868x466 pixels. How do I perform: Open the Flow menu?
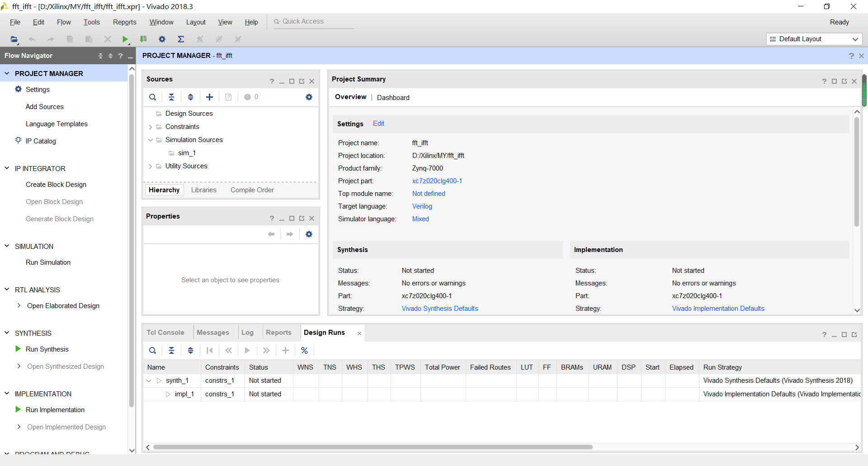click(64, 22)
